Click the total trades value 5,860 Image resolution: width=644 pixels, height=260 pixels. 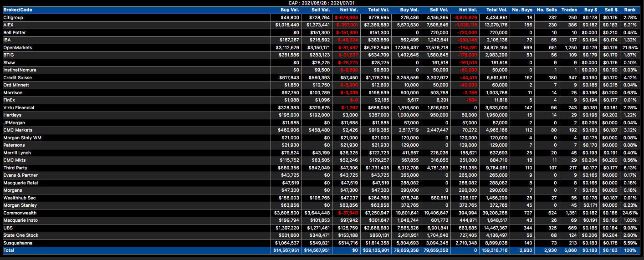point(571,250)
